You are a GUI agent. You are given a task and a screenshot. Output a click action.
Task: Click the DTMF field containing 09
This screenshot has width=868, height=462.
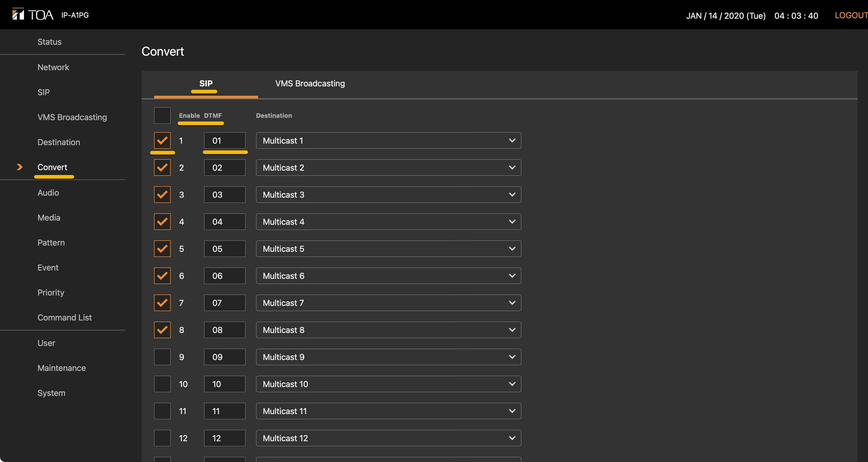tap(225, 357)
